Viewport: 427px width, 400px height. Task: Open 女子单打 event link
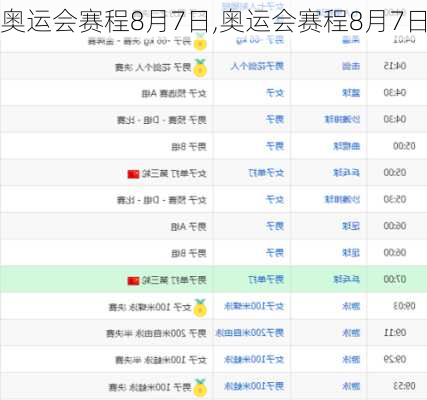click(266, 173)
